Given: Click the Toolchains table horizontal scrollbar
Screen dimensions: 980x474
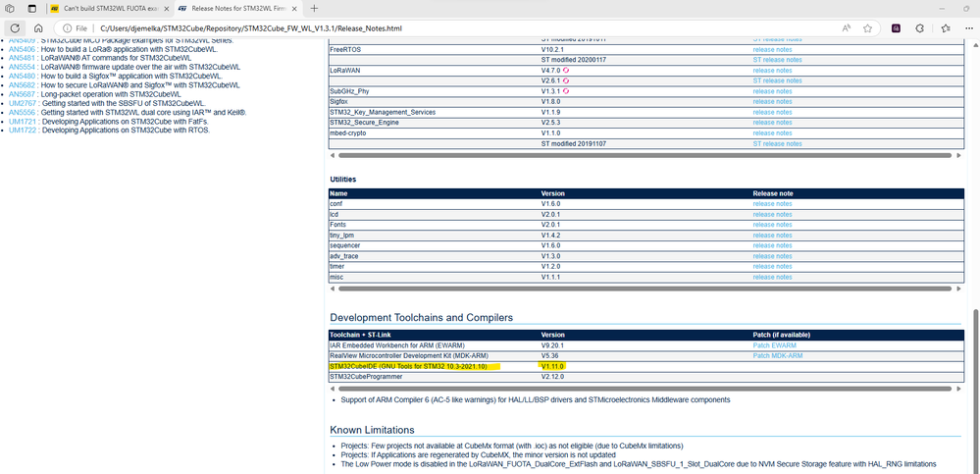Looking at the screenshot, I should click(x=645, y=389).
